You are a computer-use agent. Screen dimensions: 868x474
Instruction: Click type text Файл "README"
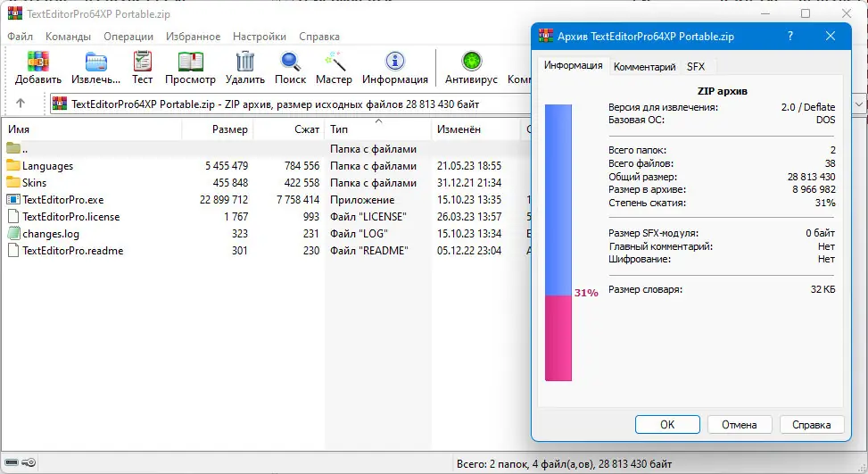[x=368, y=251]
